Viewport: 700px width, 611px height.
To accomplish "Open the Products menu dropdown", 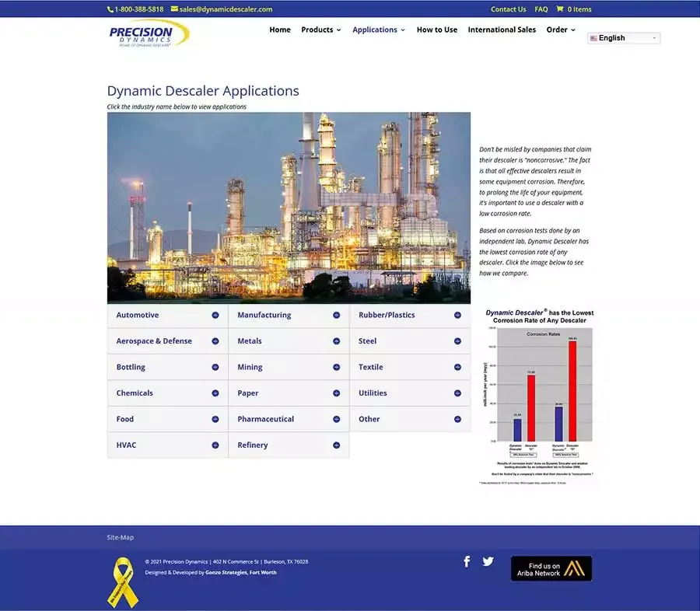I will (x=321, y=30).
